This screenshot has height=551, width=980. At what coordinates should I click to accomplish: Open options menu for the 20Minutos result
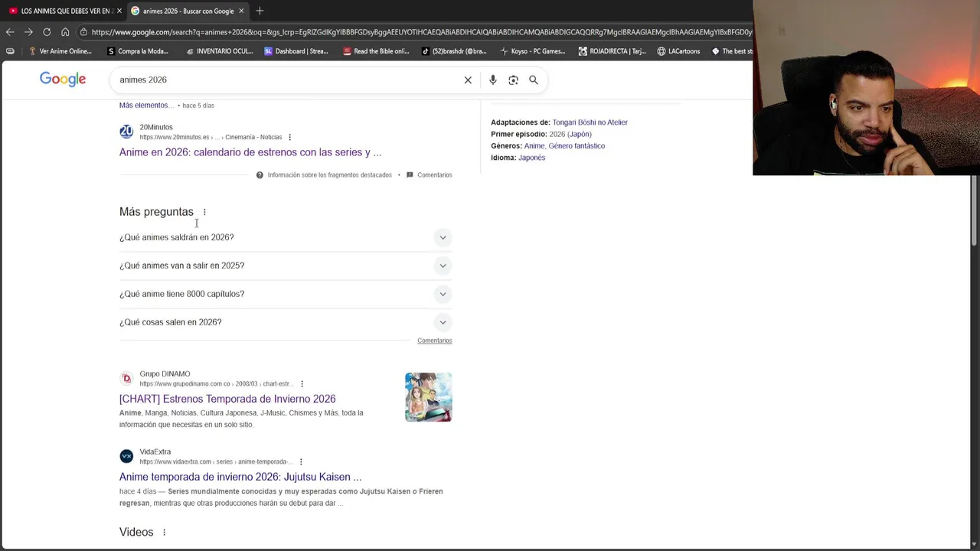[x=289, y=137]
